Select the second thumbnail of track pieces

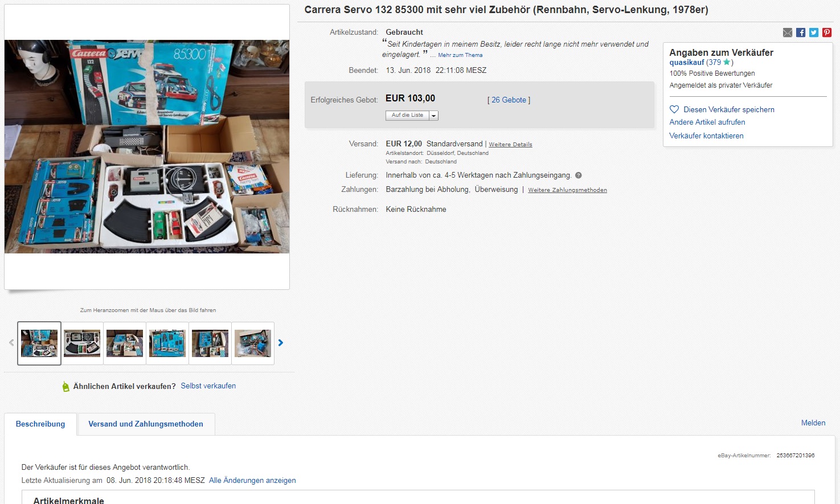82,343
